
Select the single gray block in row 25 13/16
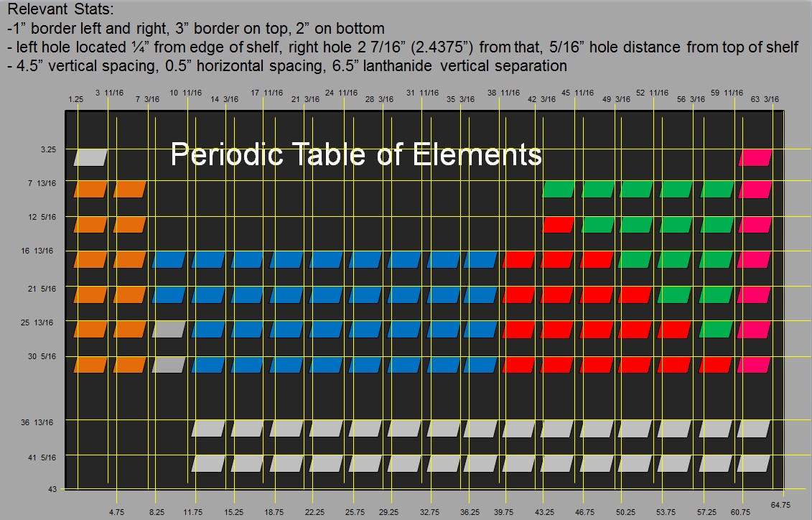(x=167, y=330)
